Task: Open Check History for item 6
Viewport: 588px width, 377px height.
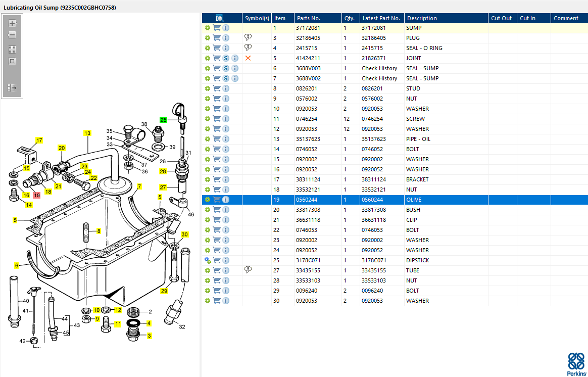Action: [x=379, y=68]
